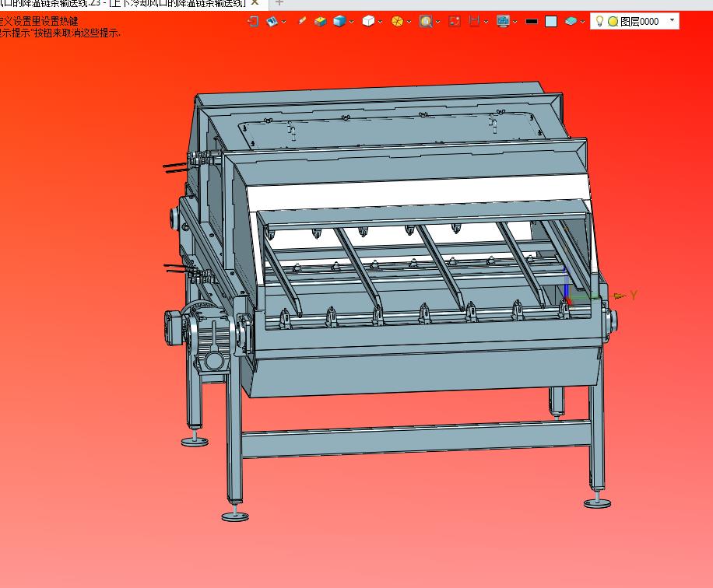Activate the magnifier zoom tool
The height and width of the screenshot is (588, 713).
pos(426,21)
